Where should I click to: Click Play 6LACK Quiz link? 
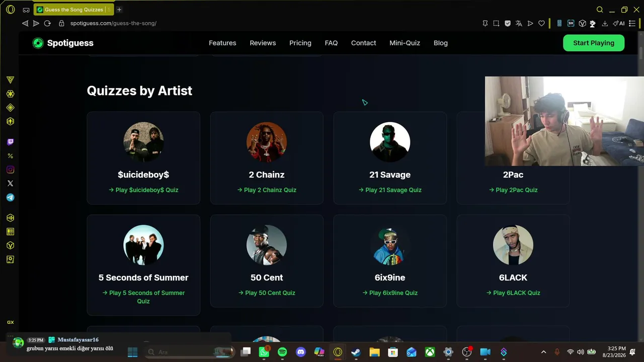tap(513, 293)
